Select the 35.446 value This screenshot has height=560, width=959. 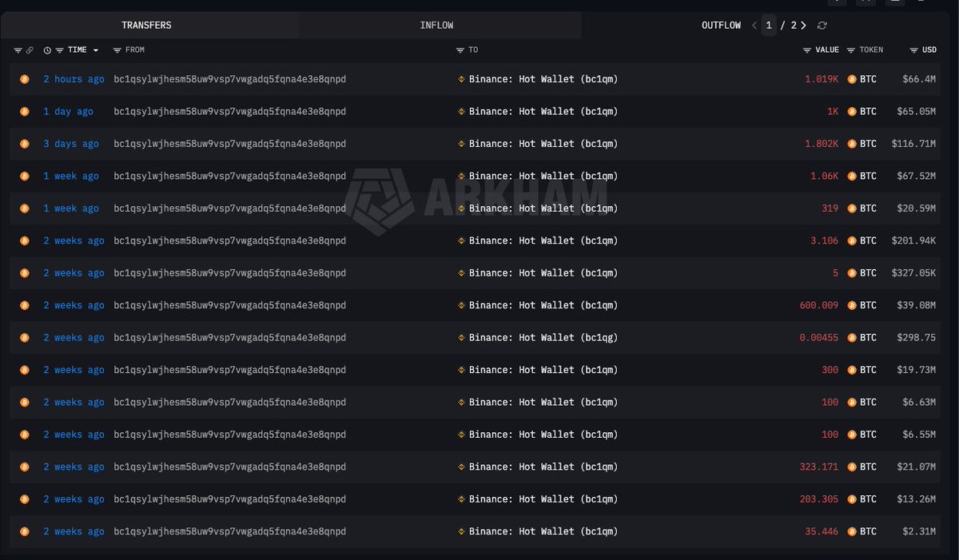tap(822, 531)
